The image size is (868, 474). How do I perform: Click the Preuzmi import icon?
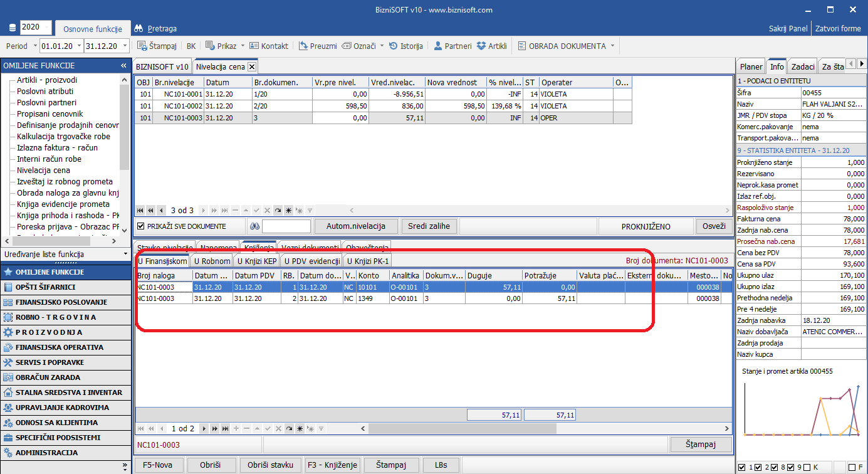(303, 46)
